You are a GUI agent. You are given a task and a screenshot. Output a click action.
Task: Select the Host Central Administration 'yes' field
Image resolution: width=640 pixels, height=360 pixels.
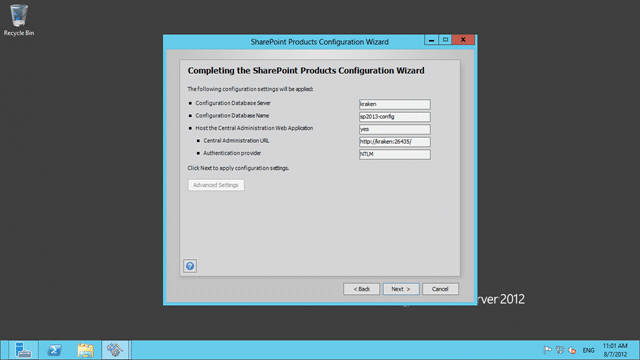(x=394, y=129)
